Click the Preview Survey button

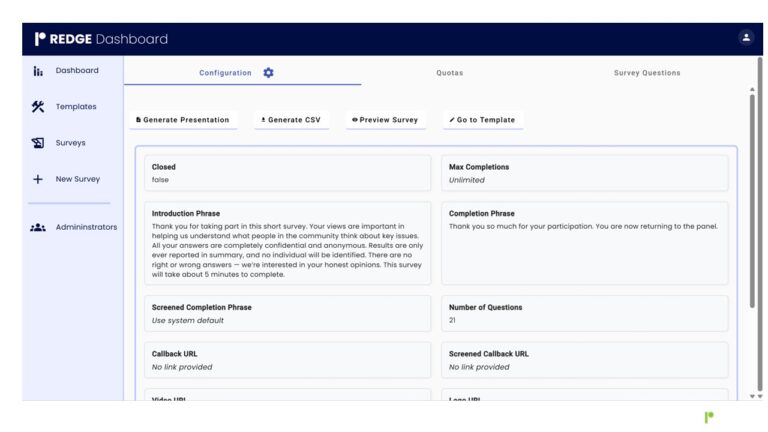coord(385,120)
